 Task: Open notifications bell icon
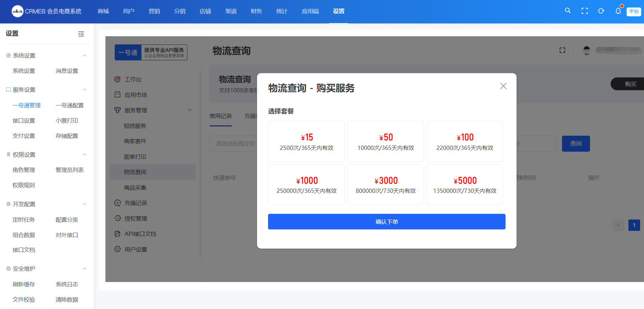coord(618,11)
